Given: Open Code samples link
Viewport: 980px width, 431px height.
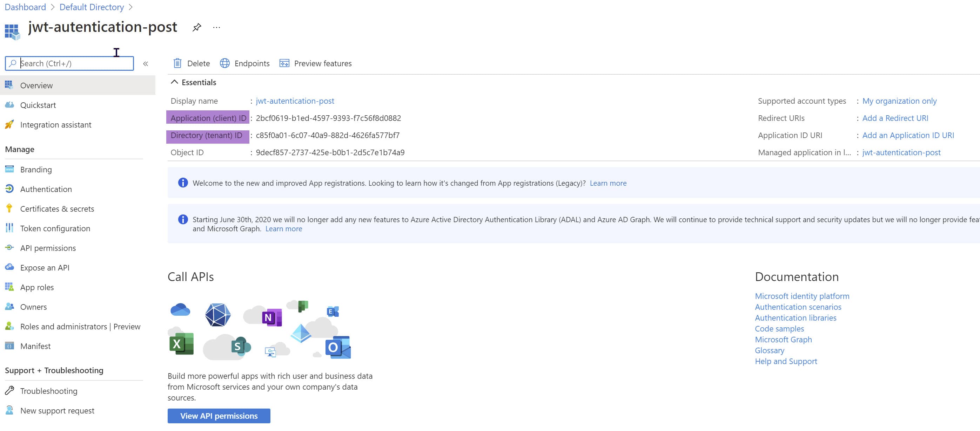Looking at the screenshot, I should pyautogui.click(x=779, y=328).
